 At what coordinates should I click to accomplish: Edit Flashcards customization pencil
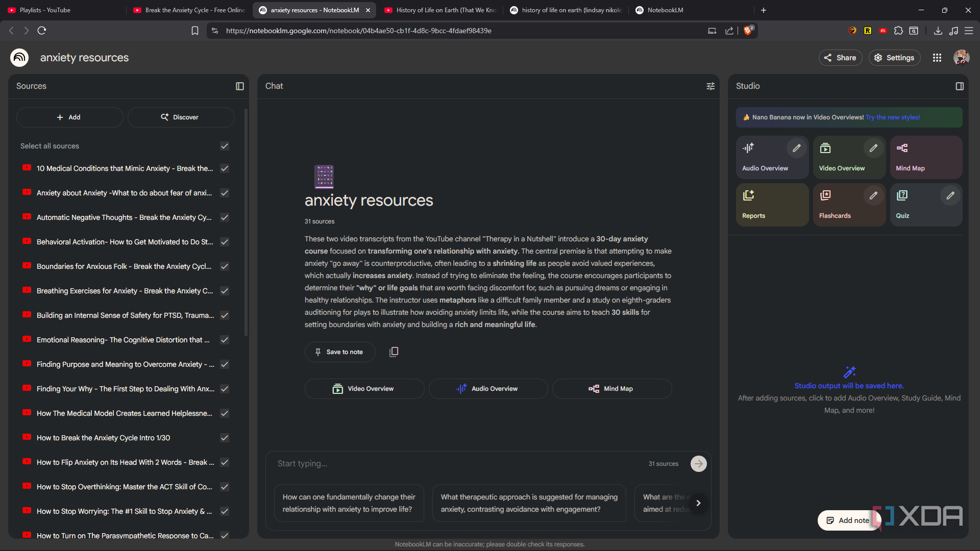873,195
